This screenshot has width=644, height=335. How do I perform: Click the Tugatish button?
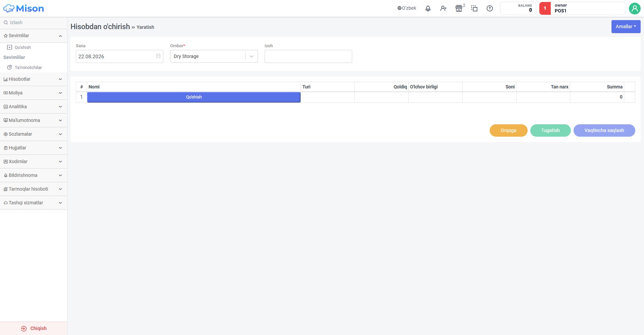coord(550,131)
